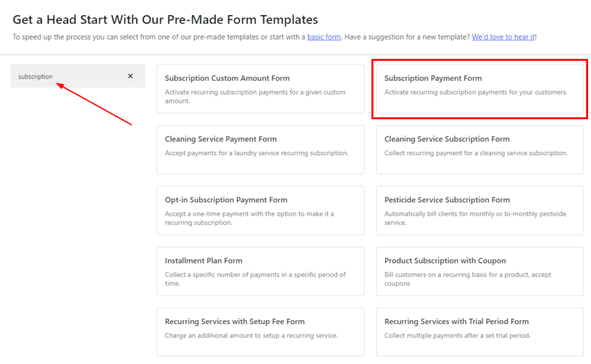
Task: Select the Subscription Custom Amount Form template
Action: 260,88
